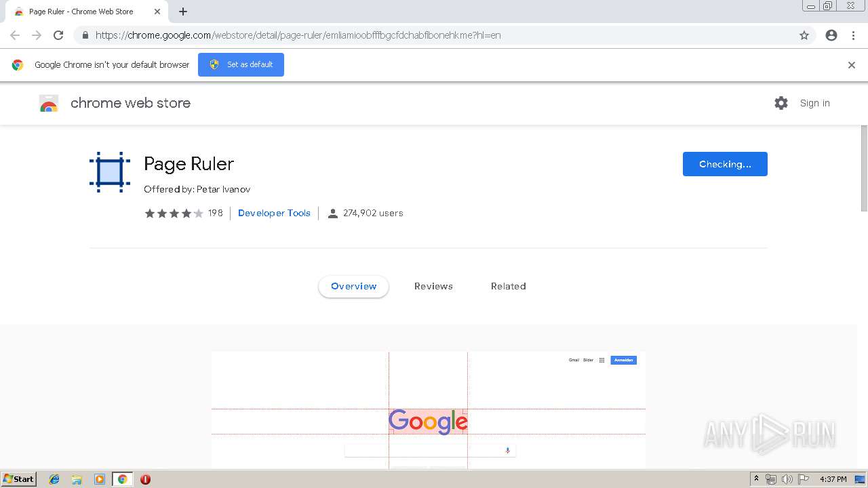Reload the current page
Image resolution: width=868 pixels, height=488 pixels.
coord(58,35)
